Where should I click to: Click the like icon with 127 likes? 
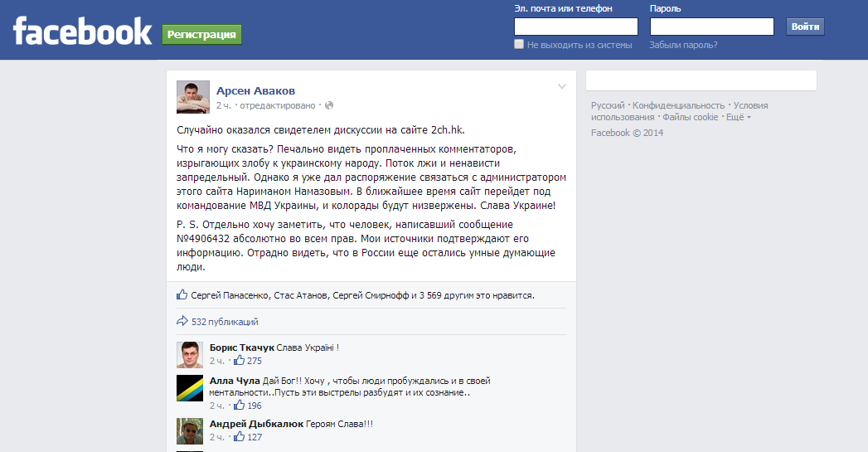[239, 437]
